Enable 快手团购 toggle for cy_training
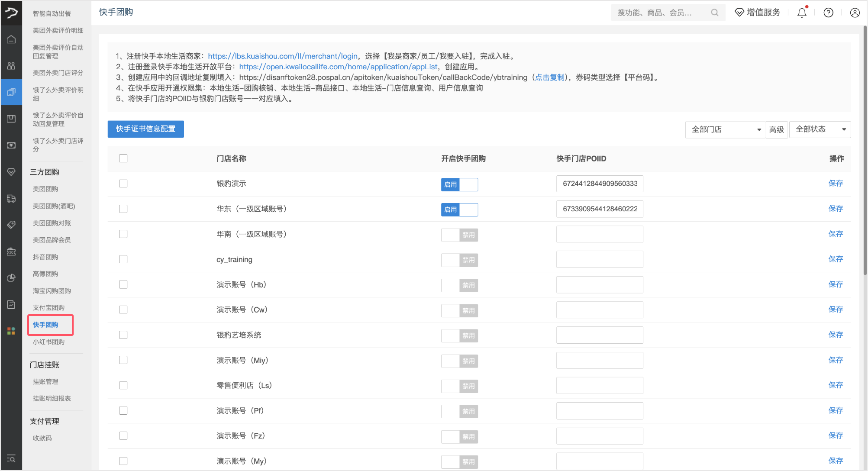Viewport: 868px width, 471px height. [459, 260]
